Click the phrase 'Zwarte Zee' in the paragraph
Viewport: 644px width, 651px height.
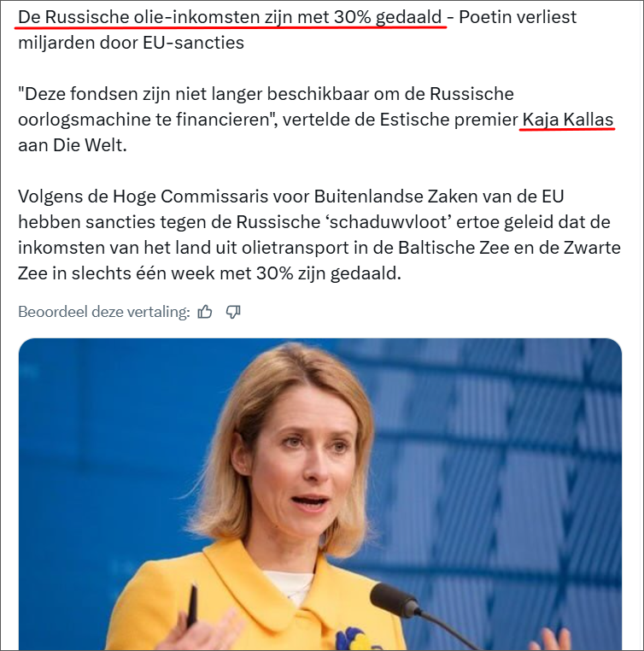pos(592,248)
